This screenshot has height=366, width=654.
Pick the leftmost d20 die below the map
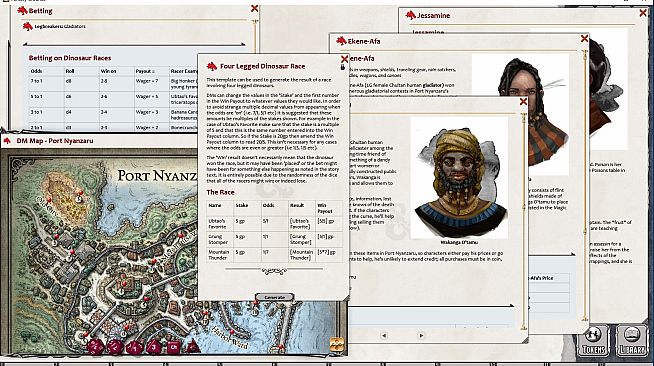click(96, 346)
